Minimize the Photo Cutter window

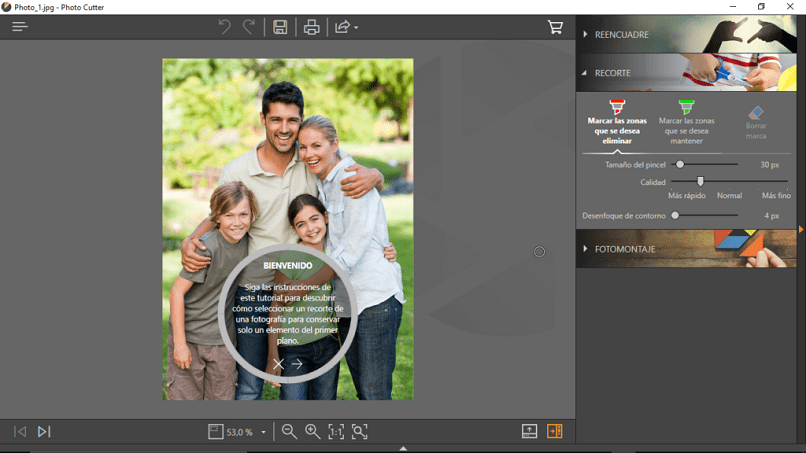[x=732, y=7]
